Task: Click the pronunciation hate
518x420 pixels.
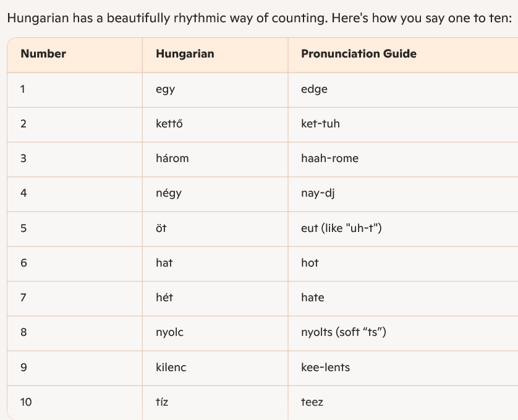Action: click(313, 298)
